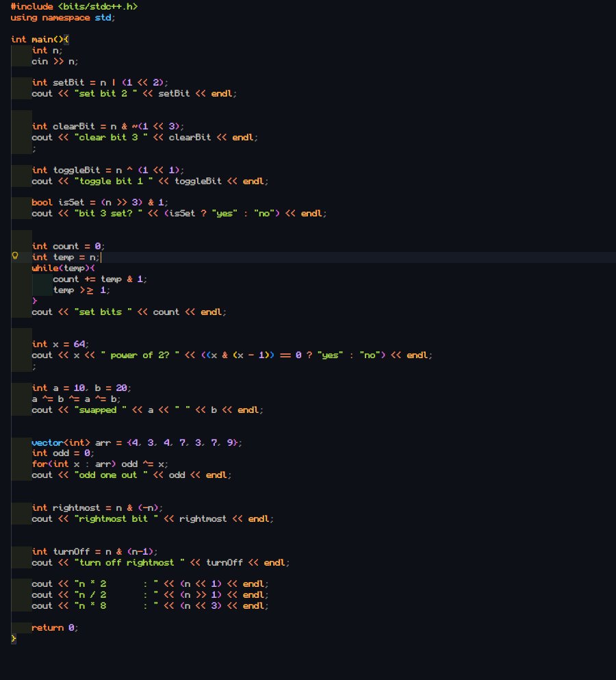The width and height of the screenshot is (616, 680).
Task: Click the "n * 2" cout line
Action: (x=150, y=584)
